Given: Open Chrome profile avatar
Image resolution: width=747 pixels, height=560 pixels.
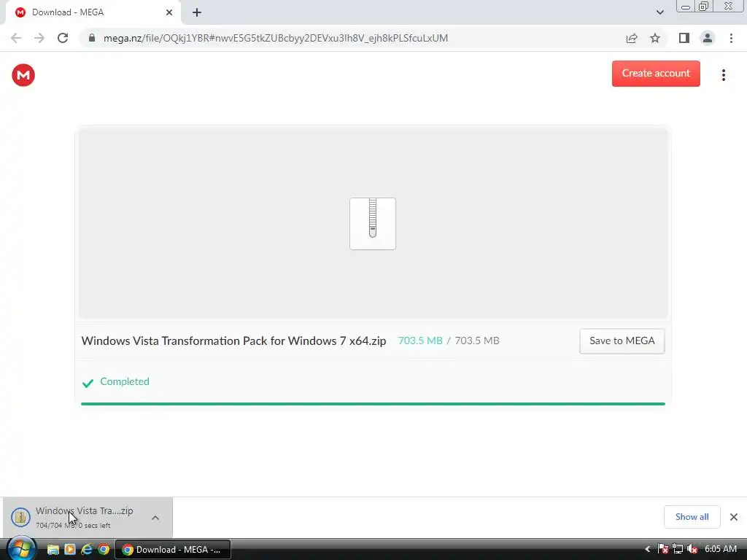Looking at the screenshot, I should (708, 38).
